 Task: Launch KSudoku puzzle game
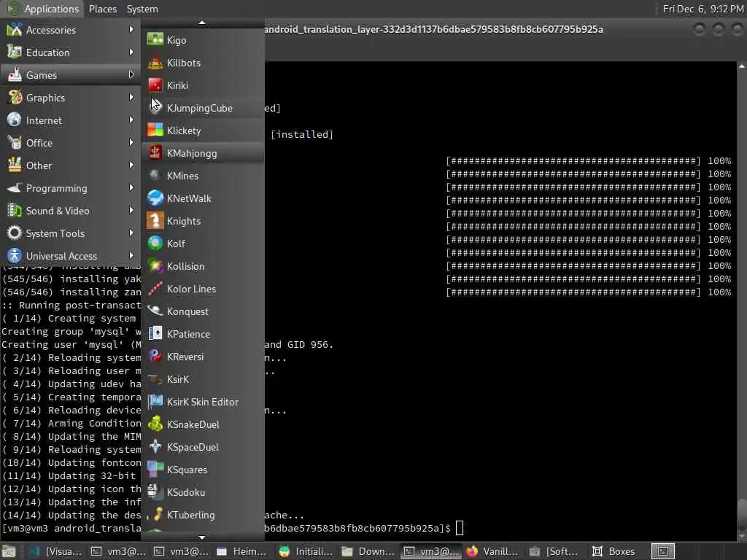click(203, 492)
